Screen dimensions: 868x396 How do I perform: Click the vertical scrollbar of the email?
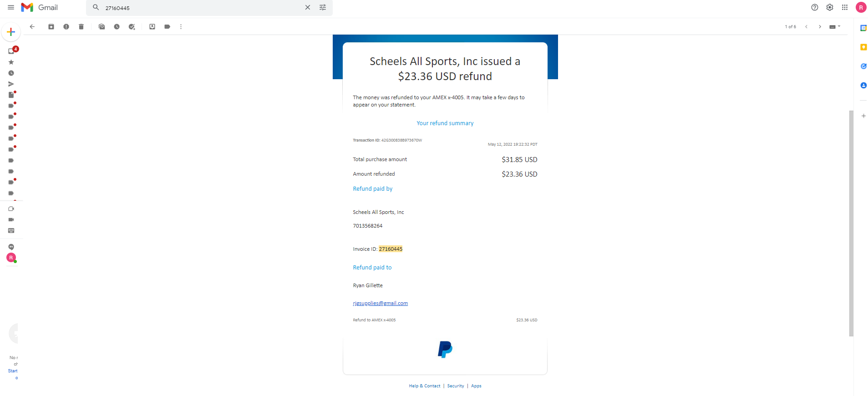[x=851, y=223]
